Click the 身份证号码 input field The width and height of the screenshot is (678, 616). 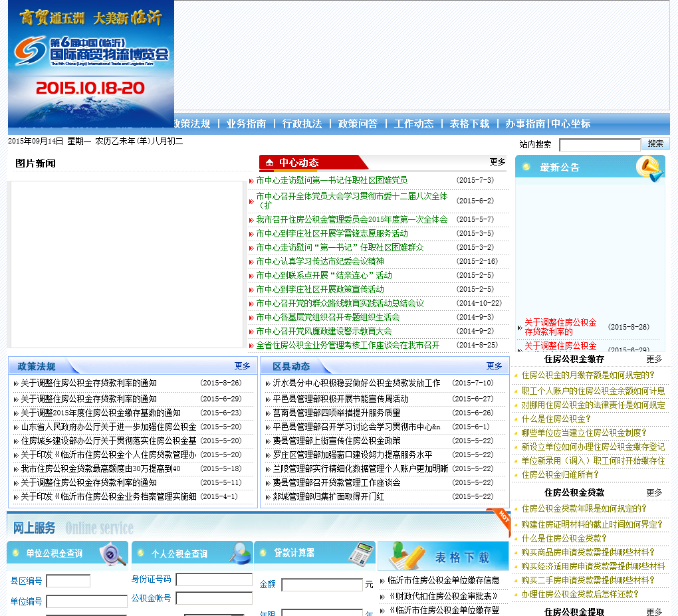(x=214, y=579)
